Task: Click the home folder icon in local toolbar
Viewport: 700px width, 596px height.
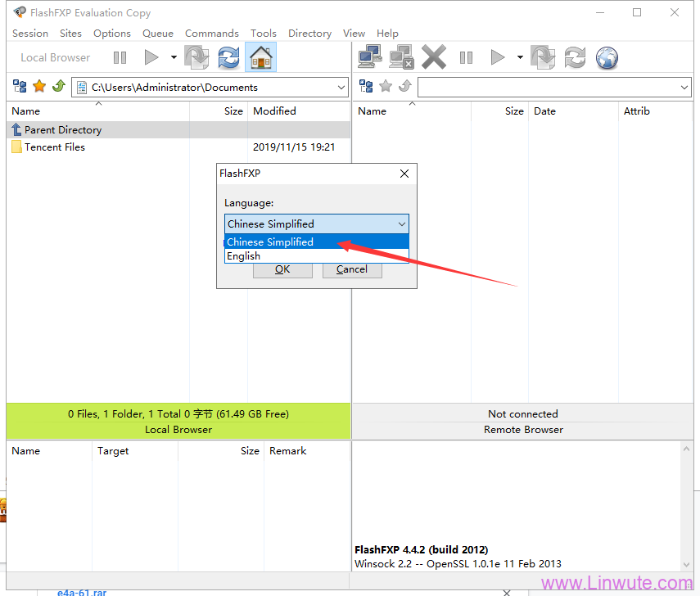Action: pos(260,57)
